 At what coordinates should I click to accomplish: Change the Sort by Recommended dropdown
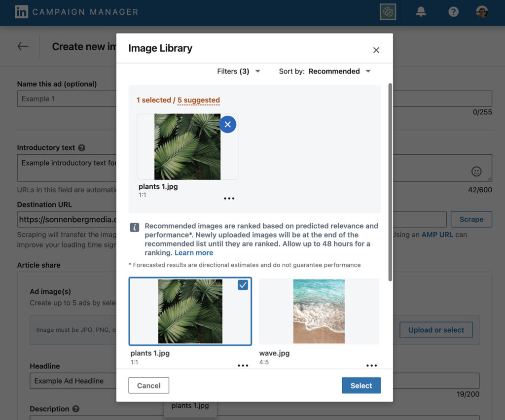(x=339, y=71)
